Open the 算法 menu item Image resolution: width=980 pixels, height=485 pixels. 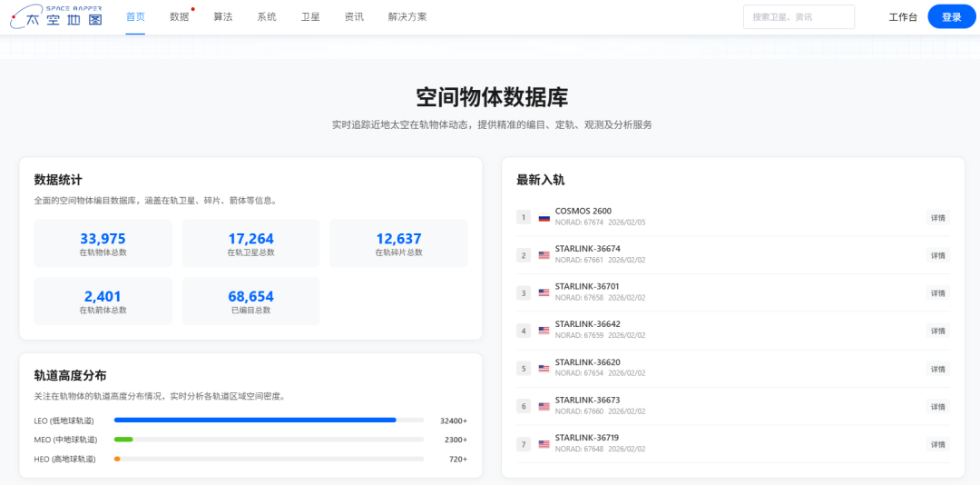click(223, 17)
